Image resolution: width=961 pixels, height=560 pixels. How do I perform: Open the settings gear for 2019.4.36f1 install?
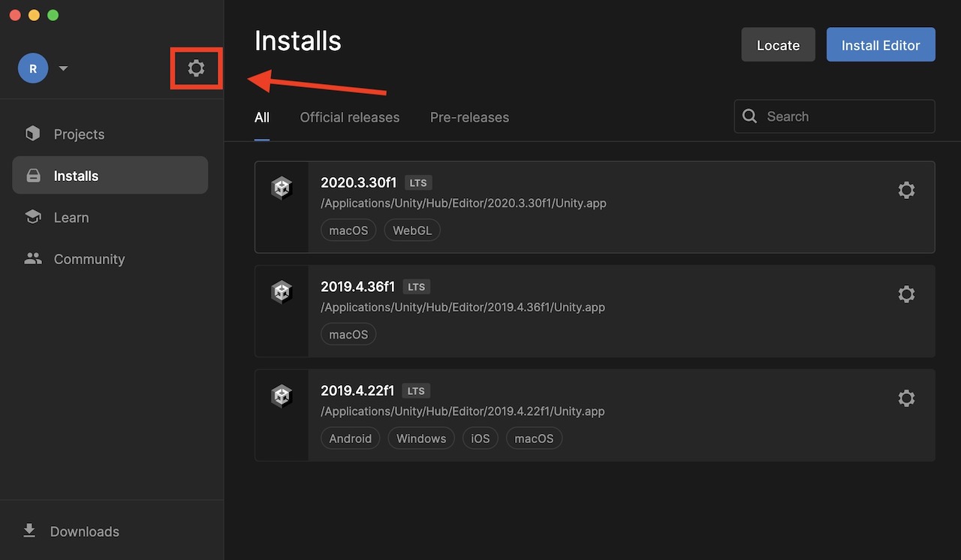pos(906,294)
